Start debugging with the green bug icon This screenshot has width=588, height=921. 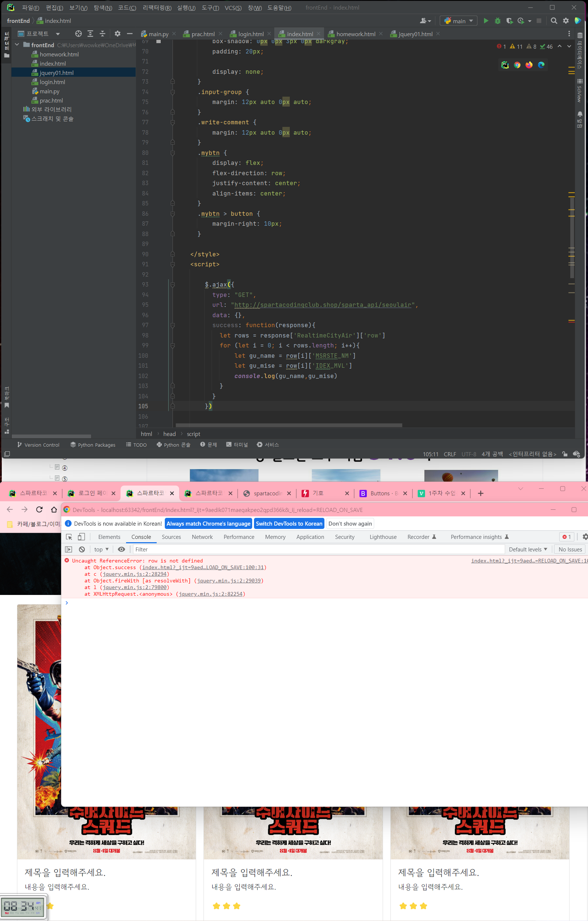coord(497,21)
